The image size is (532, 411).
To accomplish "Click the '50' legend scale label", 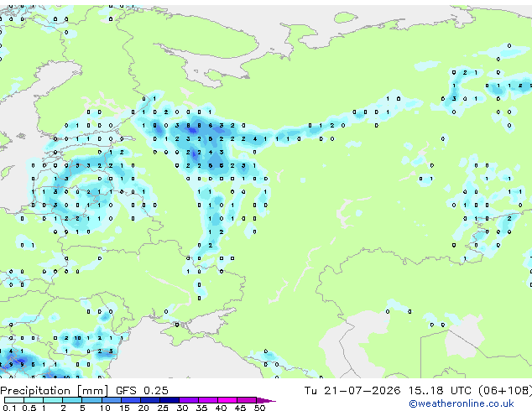I will pyautogui.click(x=259, y=408).
